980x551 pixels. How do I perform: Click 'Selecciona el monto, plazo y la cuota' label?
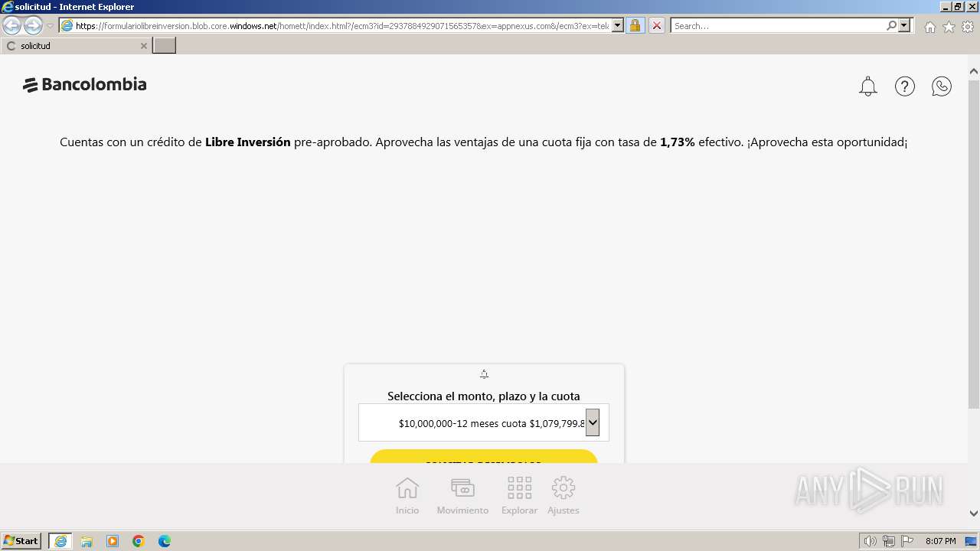[484, 396]
